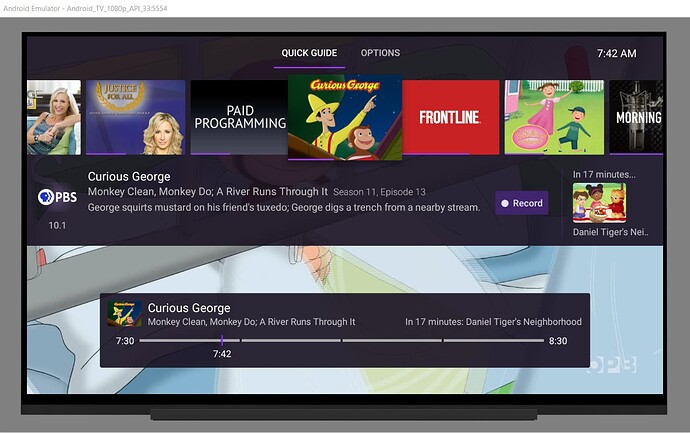Click the 8:30 end time label
Viewport: 690px width, 433px height.
pyautogui.click(x=559, y=341)
